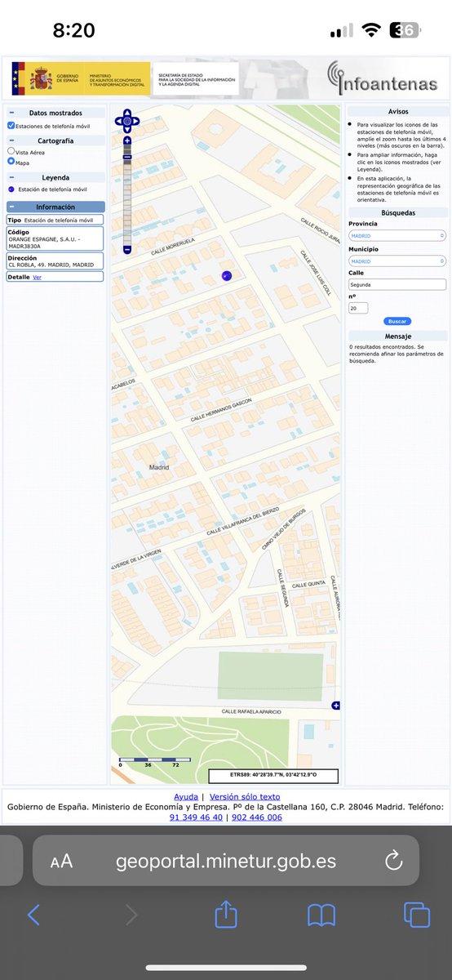Open Safari tabs overview icon

click(x=417, y=915)
